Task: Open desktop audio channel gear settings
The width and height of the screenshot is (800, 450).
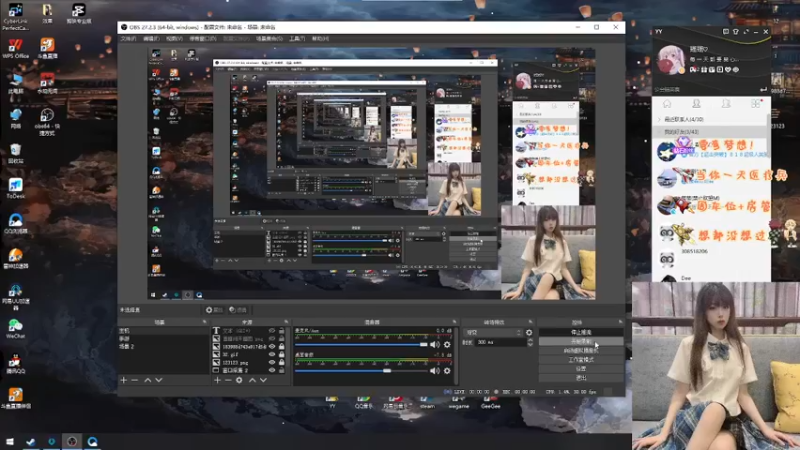Action: [x=447, y=371]
